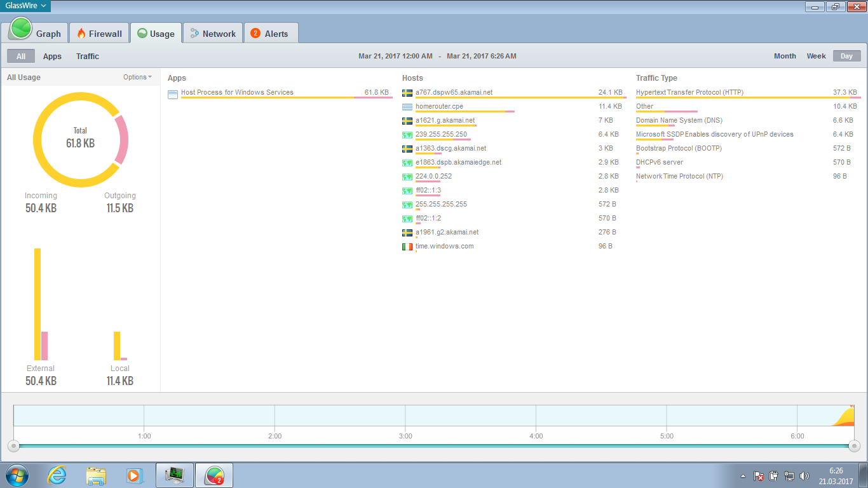Switch time range to Month
Screen dimensions: 868x488
tap(785, 56)
